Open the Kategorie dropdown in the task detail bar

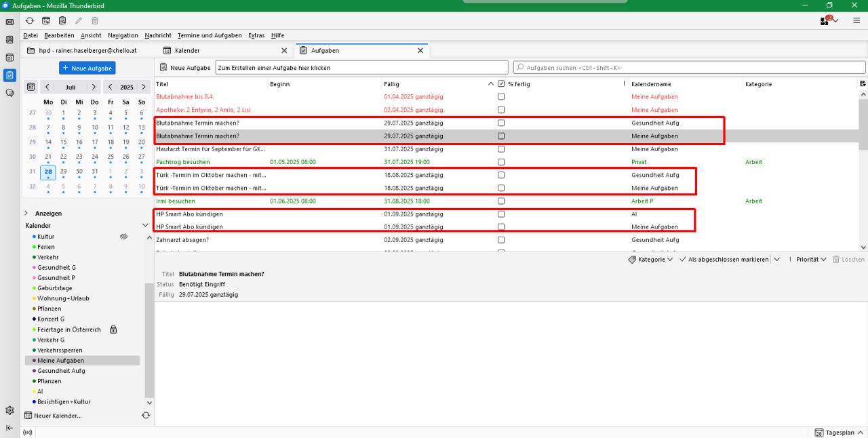(x=650, y=260)
